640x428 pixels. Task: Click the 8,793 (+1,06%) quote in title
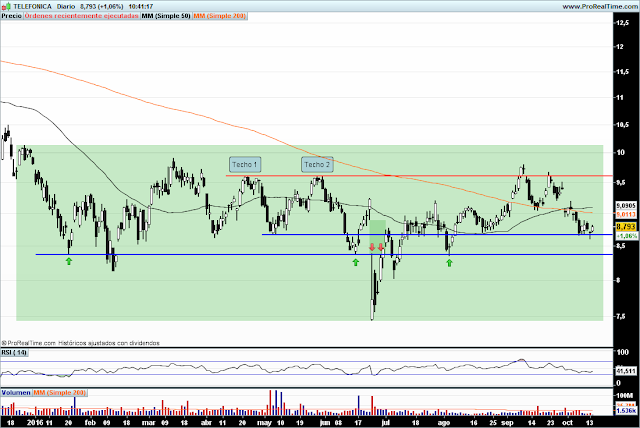102,7
